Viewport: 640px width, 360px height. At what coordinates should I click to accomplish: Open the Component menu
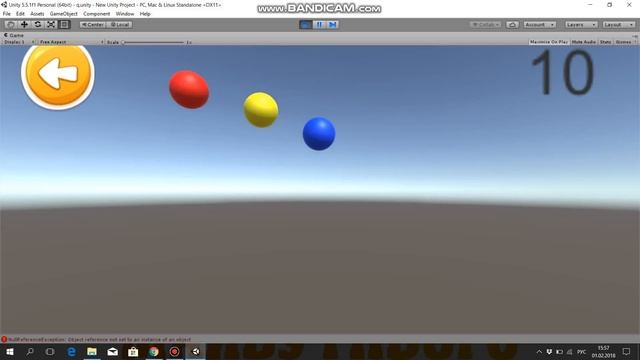96,14
